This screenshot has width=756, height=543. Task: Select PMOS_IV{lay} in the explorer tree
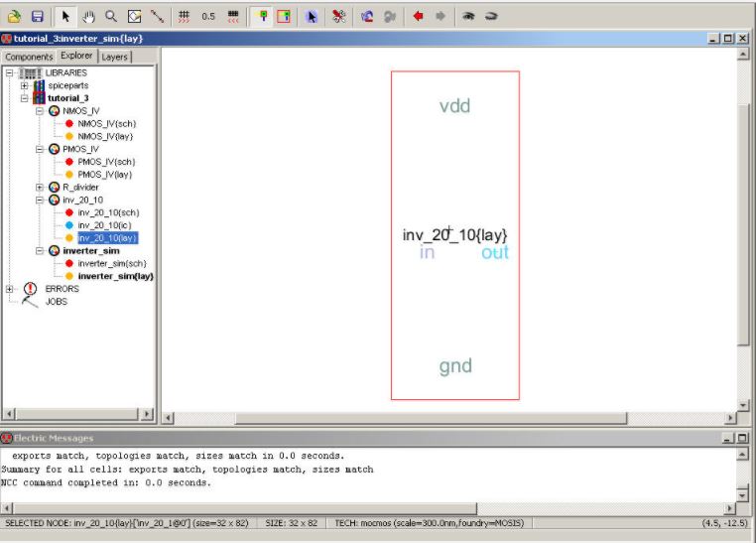[x=105, y=174]
